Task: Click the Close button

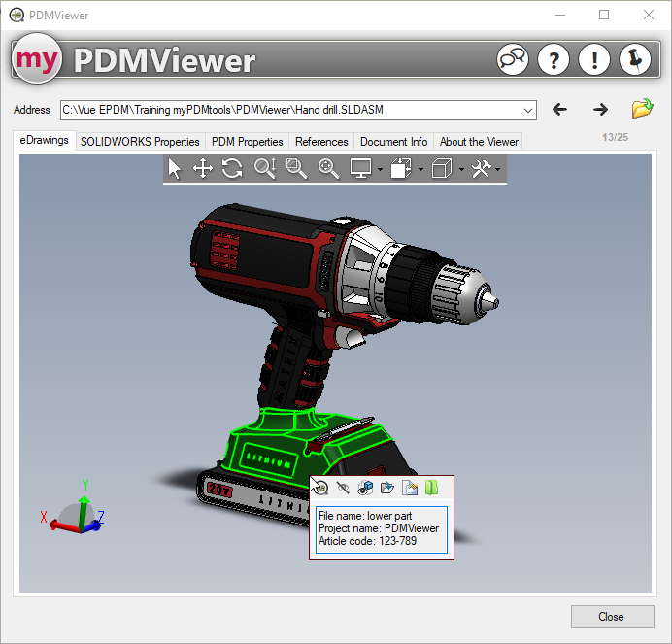Action: click(611, 617)
